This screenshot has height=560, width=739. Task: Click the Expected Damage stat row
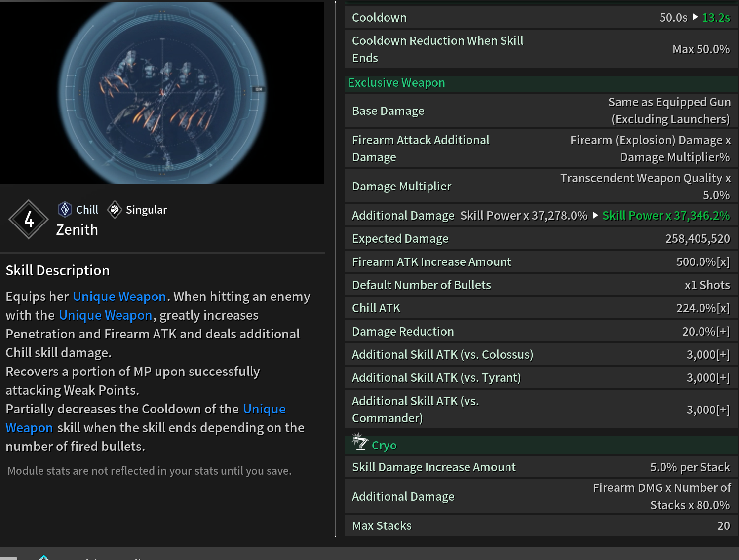(x=541, y=239)
